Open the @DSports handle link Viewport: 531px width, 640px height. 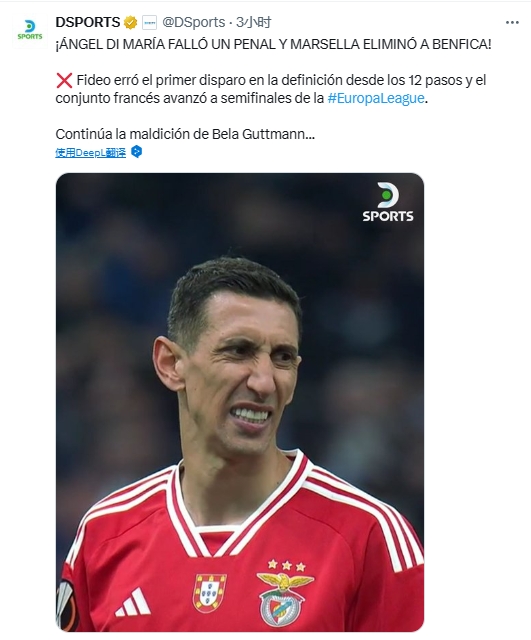[194, 22]
